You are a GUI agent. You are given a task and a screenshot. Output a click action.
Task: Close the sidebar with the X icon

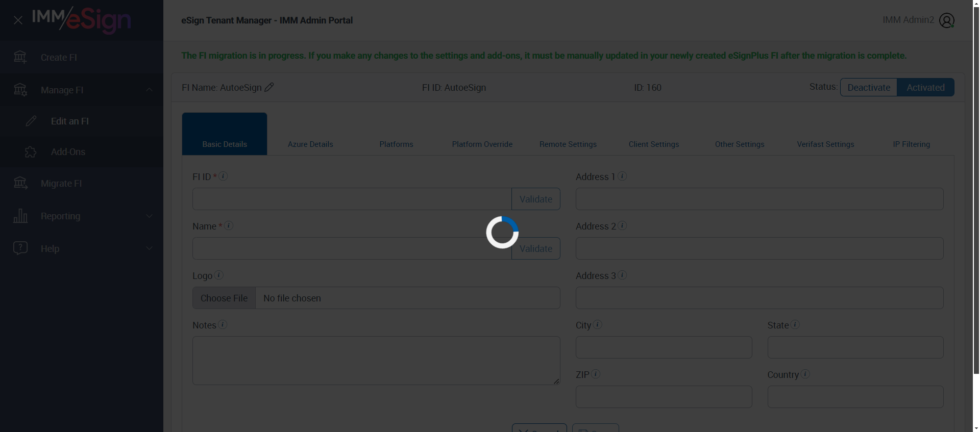click(18, 20)
